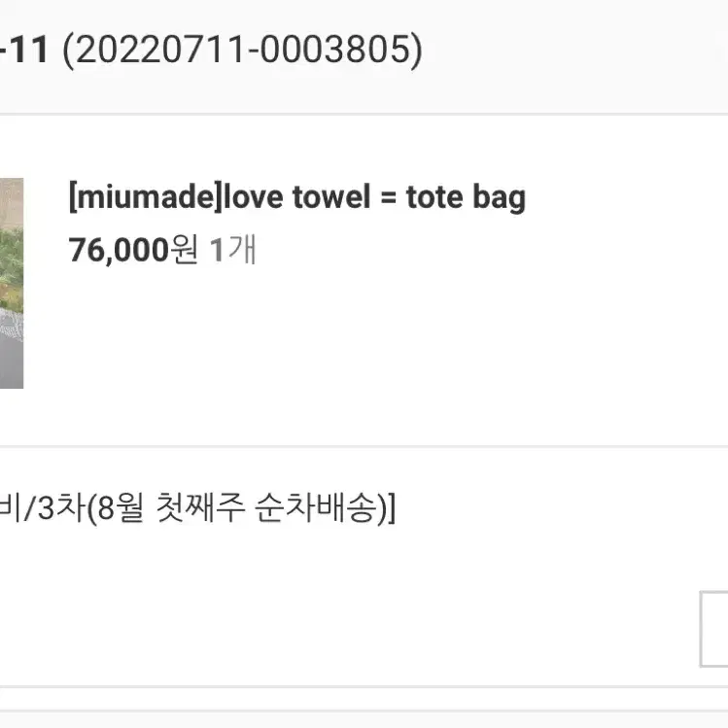Click the words love towel in the title
728x728 pixels.
point(297,197)
